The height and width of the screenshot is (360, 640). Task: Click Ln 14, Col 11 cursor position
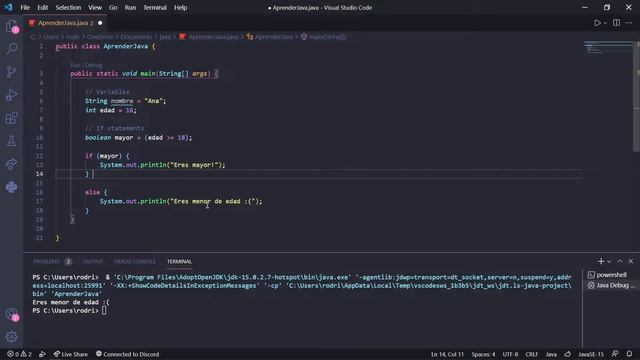coord(447,354)
